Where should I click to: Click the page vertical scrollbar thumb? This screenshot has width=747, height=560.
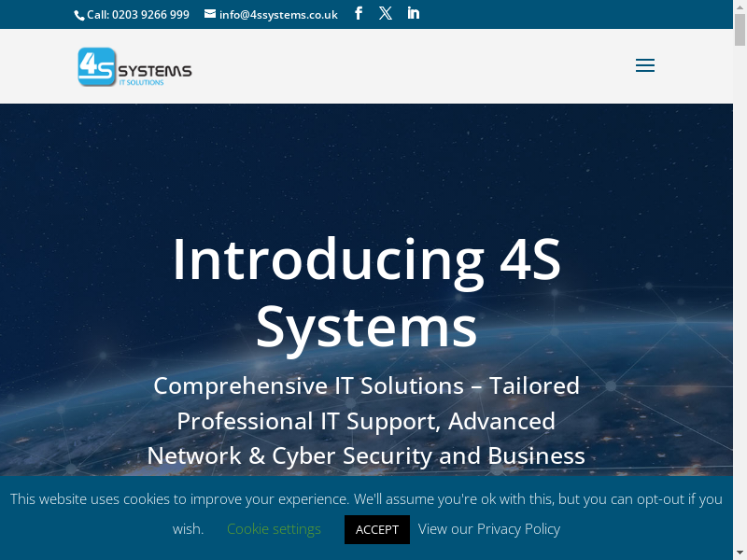[x=740, y=30]
